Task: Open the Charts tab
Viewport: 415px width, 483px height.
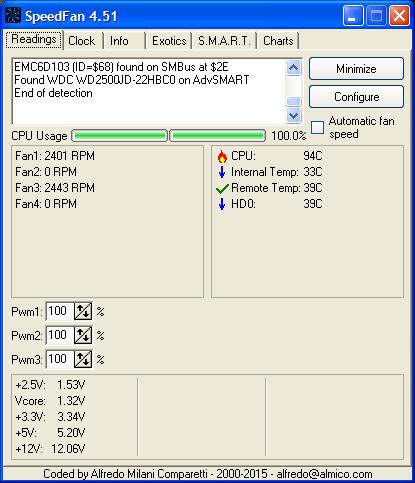Action: 278,41
